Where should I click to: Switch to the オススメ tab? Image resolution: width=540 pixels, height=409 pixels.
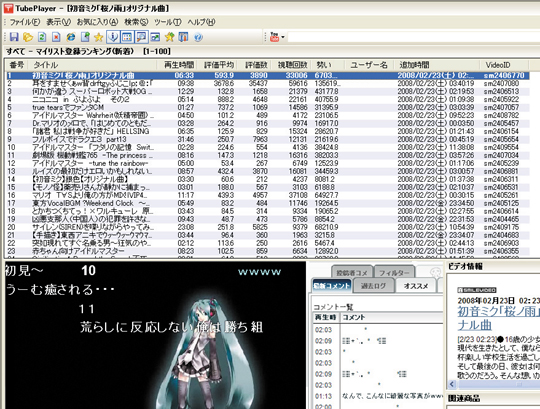[x=416, y=285]
